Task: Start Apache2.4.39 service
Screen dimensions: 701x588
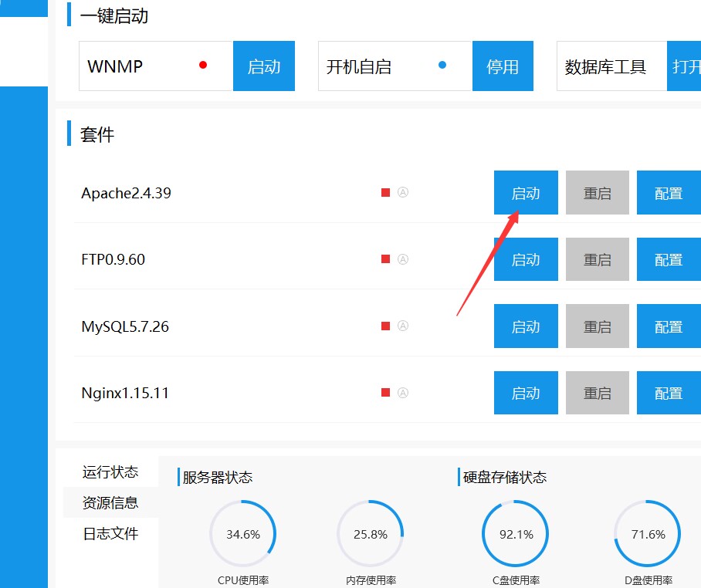Action: [526, 193]
